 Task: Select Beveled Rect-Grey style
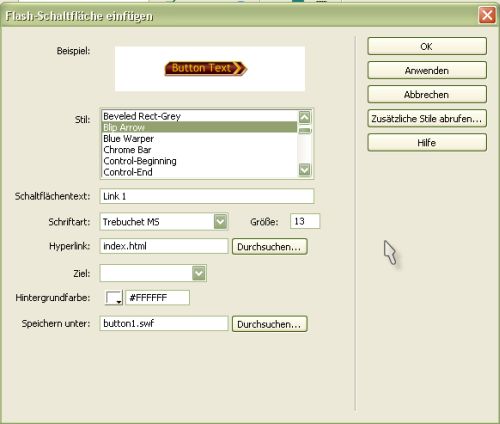point(199,116)
